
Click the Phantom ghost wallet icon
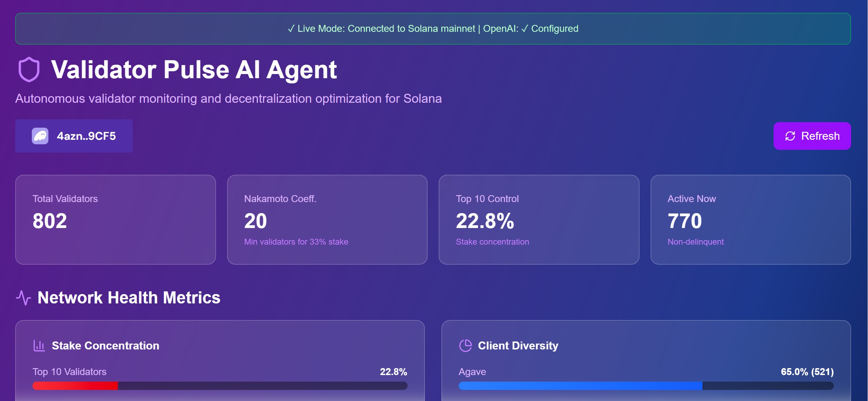coord(40,136)
